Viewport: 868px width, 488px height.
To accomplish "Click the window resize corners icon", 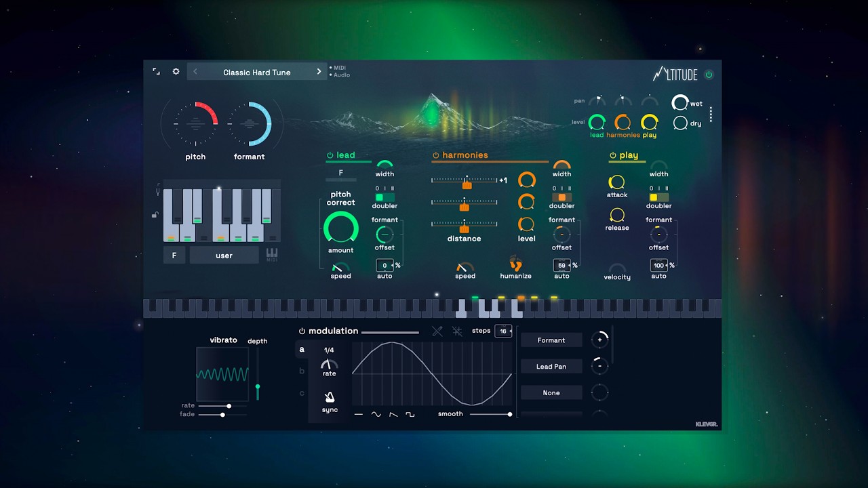I will click(x=156, y=72).
